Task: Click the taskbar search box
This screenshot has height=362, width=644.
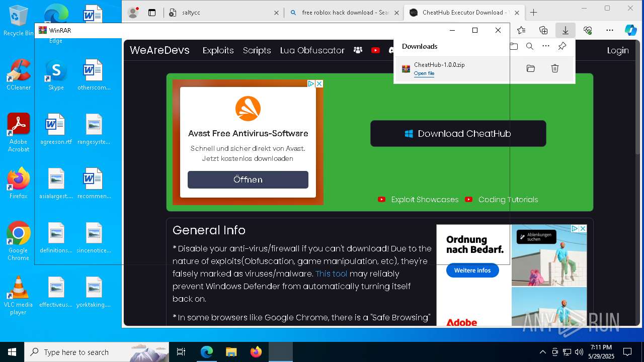Action: (97, 352)
